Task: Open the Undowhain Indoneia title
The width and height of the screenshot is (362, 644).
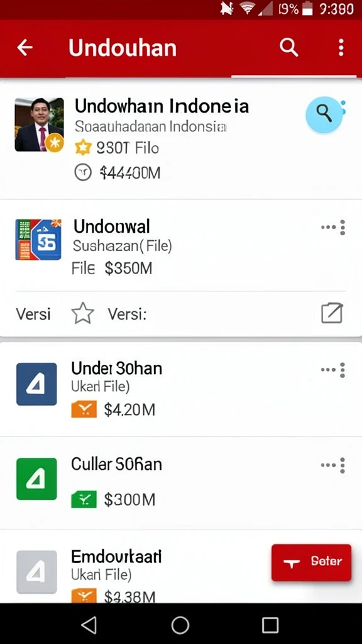Action: [x=162, y=106]
